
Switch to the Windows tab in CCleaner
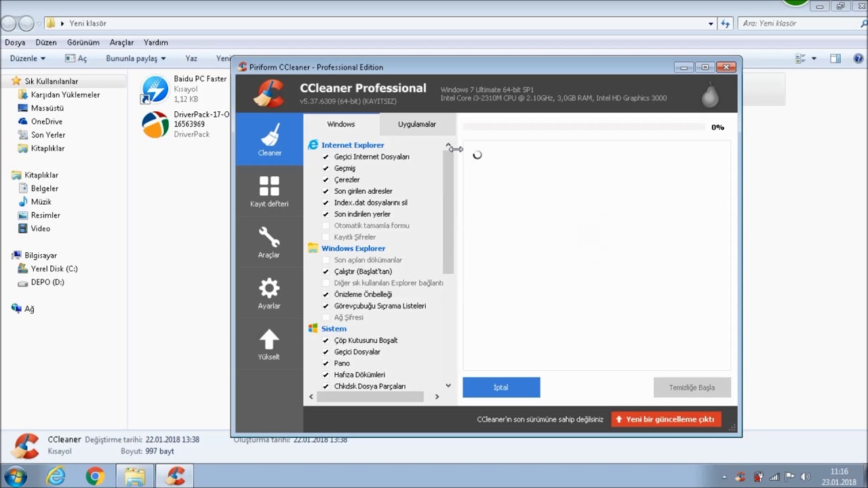(341, 124)
